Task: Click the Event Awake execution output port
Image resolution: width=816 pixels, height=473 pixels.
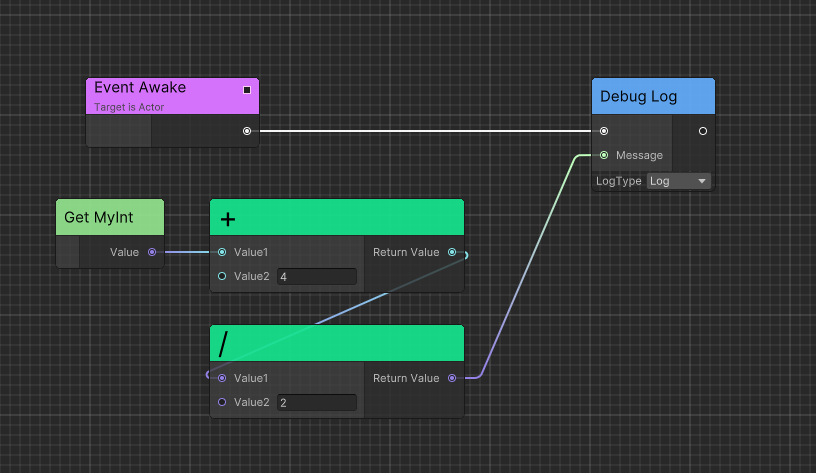Action: click(247, 131)
